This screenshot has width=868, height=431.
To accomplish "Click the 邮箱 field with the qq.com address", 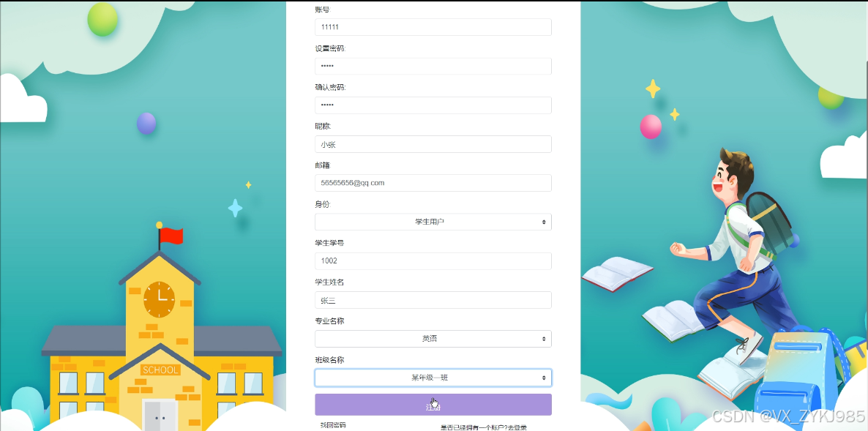I will pos(433,183).
